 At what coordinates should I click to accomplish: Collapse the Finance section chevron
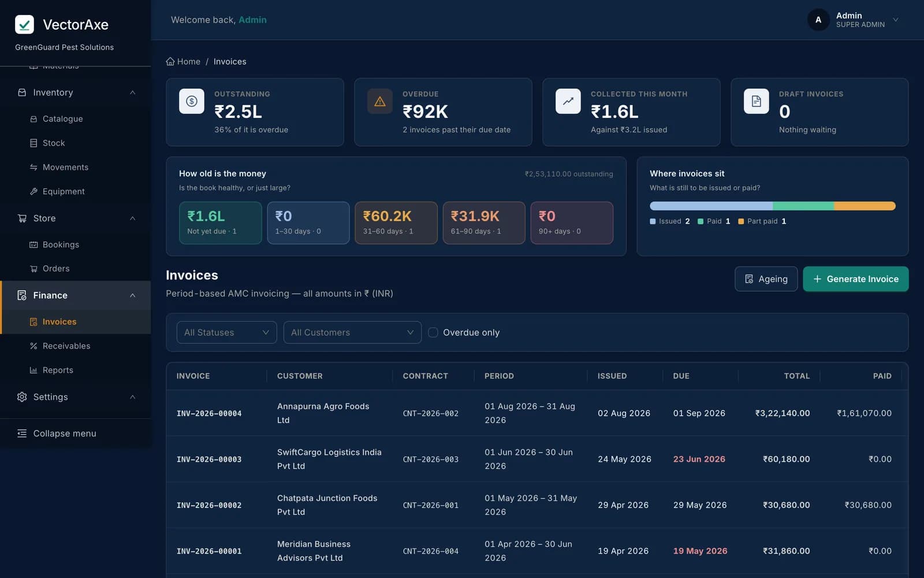(x=133, y=295)
